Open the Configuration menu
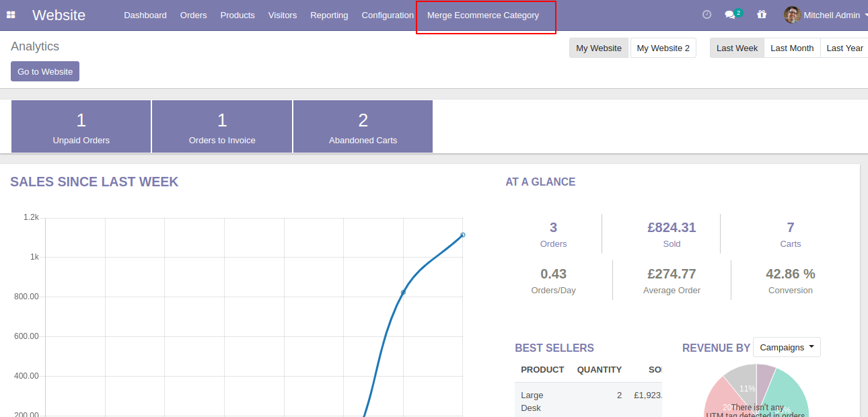 coord(388,15)
